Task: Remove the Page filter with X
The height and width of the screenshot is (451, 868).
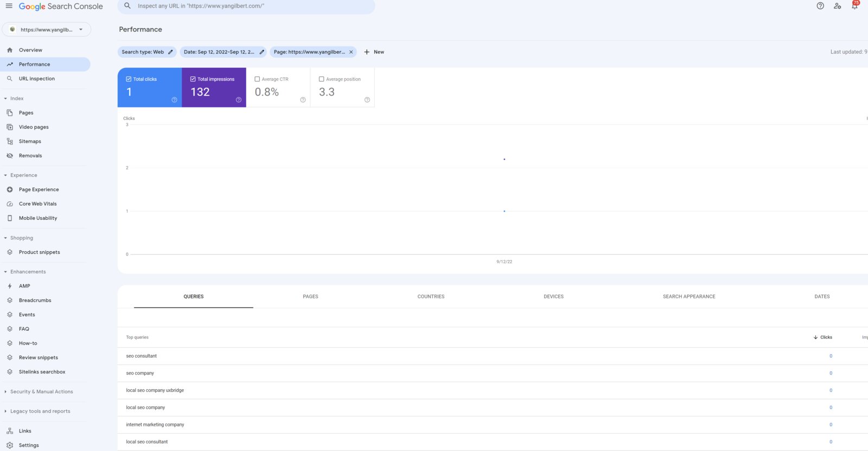Action: pos(351,52)
